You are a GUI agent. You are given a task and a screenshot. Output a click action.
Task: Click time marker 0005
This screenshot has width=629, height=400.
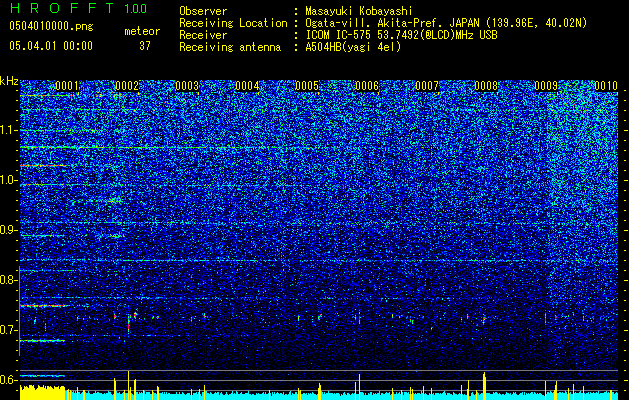click(307, 86)
